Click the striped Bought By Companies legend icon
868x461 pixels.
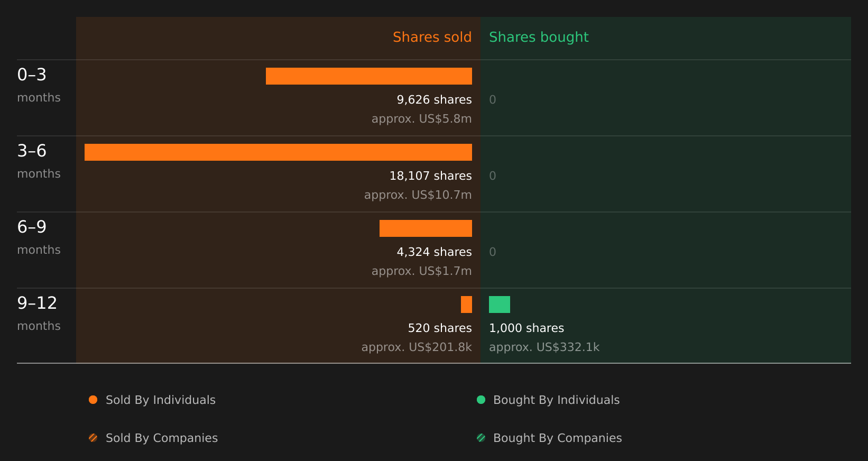coord(481,438)
